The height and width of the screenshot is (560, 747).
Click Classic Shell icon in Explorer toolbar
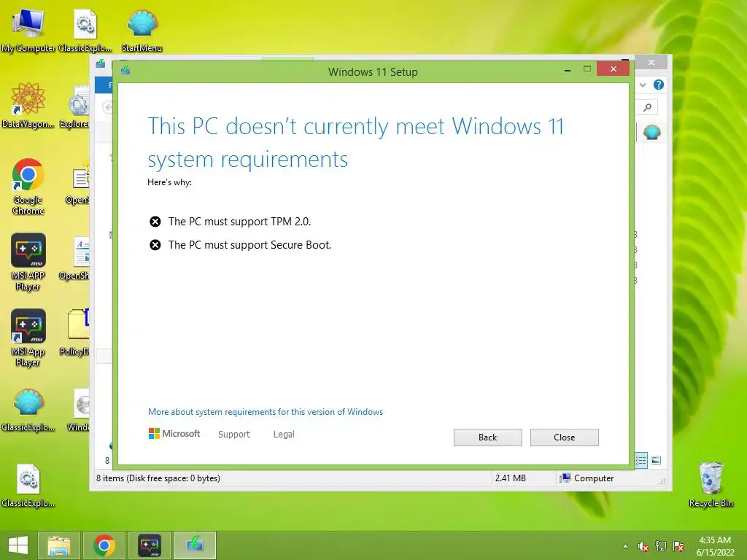click(x=651, y=132)
